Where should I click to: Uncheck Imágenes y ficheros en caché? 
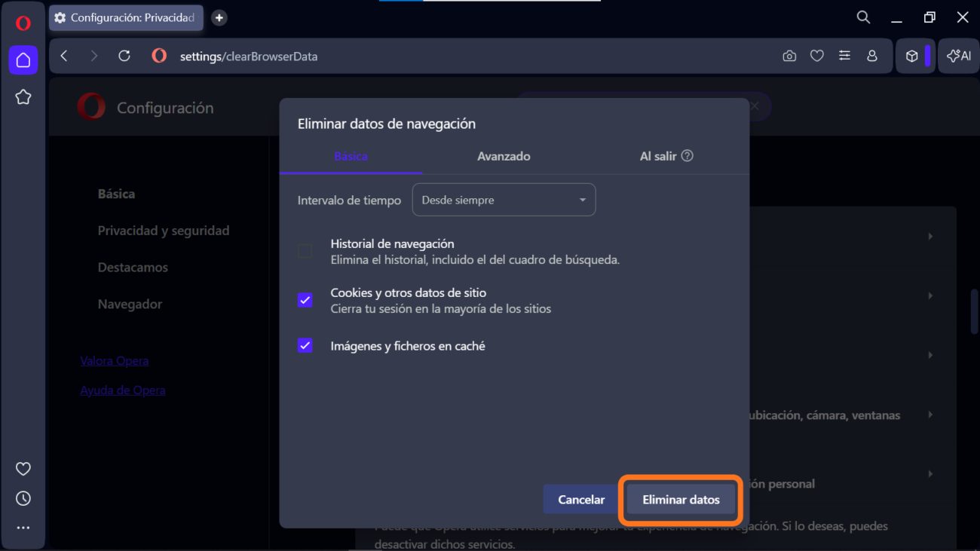[x=305, y=346]
